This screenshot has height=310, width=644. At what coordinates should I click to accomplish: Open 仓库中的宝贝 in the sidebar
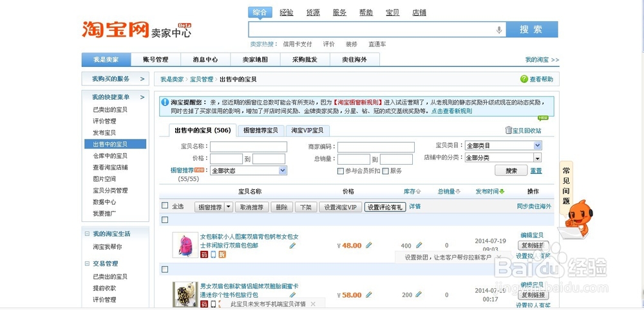pos(110,156)
